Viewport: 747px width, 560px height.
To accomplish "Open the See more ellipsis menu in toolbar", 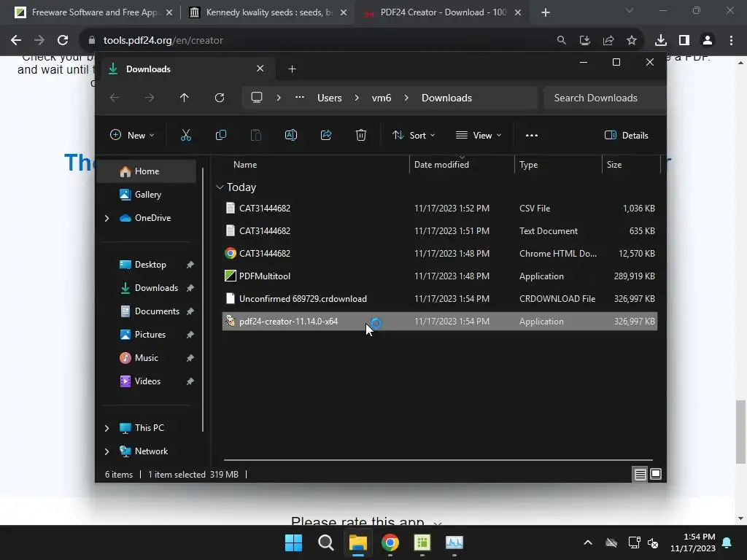I will pyautogui.click(x=532, y=135).
